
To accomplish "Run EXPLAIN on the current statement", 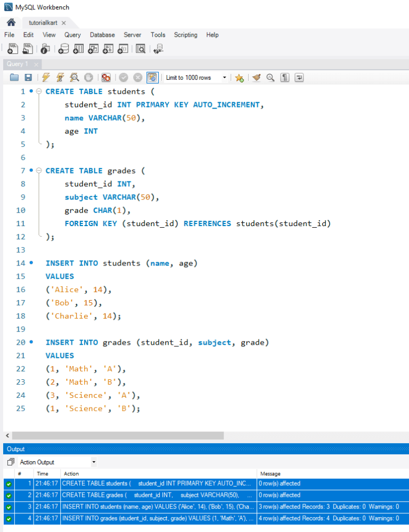I will (75, 78).
